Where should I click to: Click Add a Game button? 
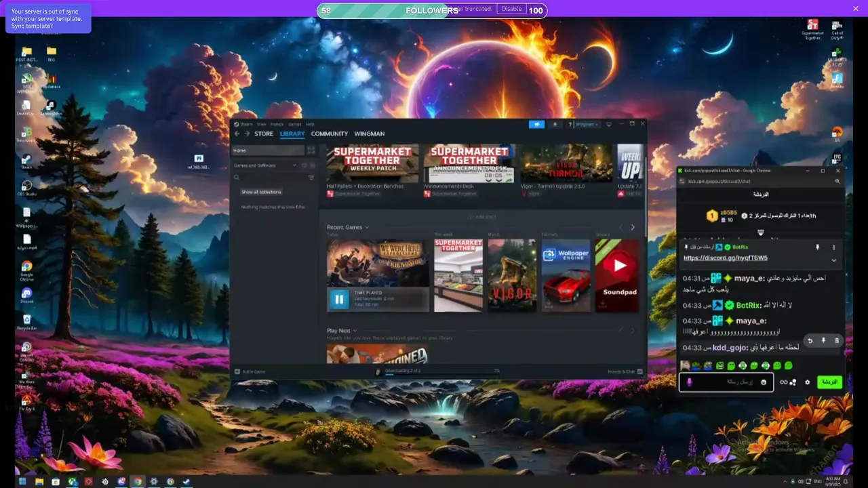pyautogui.click(x=250, y=371)
